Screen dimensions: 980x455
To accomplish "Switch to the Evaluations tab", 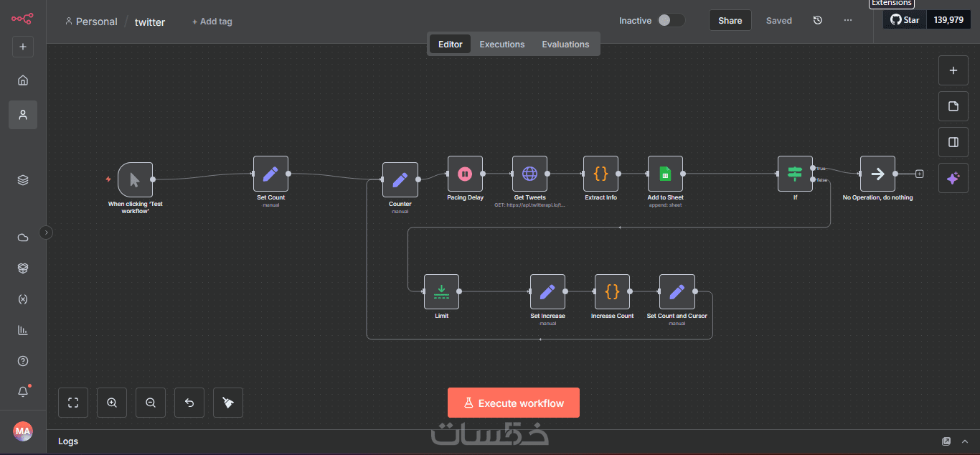I will [565, 44].
